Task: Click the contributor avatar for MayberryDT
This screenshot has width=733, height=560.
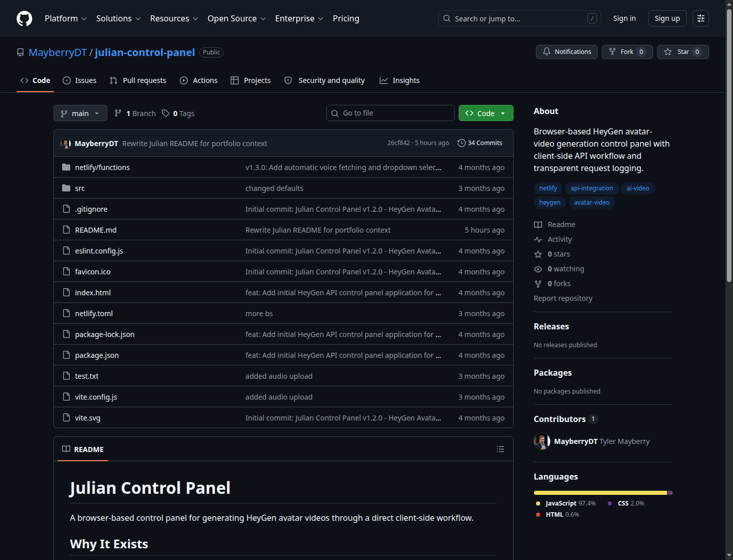Action: 542,441
